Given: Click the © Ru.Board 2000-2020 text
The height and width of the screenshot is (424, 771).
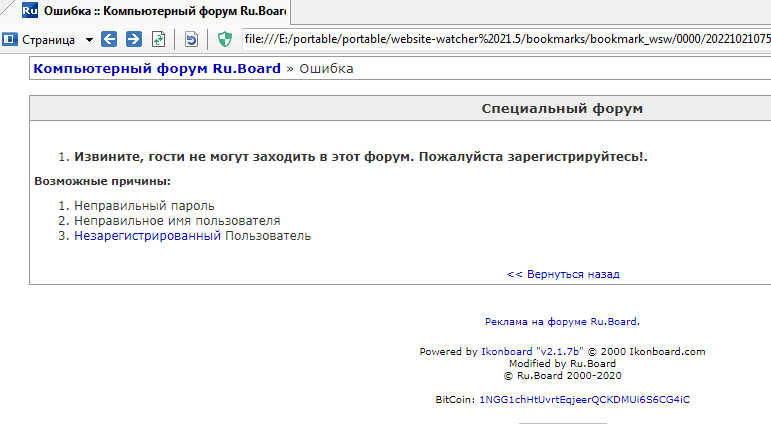Looking at the screenshot, I should click(563, 375).
